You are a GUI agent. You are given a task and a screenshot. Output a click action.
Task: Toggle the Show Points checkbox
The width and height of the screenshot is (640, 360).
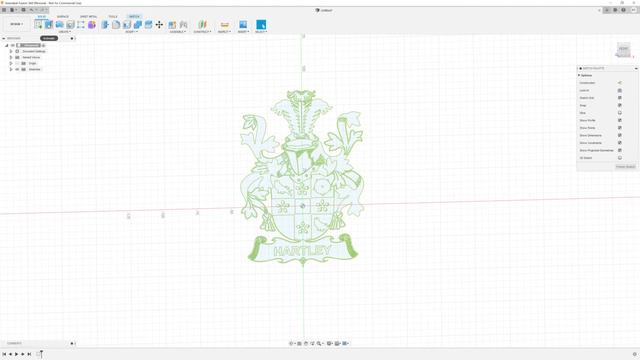[620, 128]
